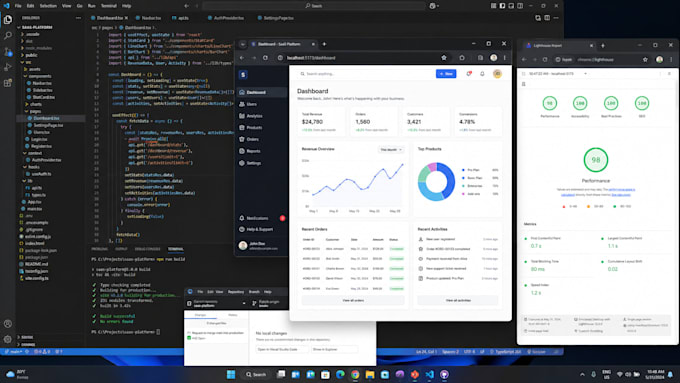Viewport: 680px width, 383px height.
Task: Open Sidebar.tsx in the Explorer tree
Action: (x=42, y=90)
